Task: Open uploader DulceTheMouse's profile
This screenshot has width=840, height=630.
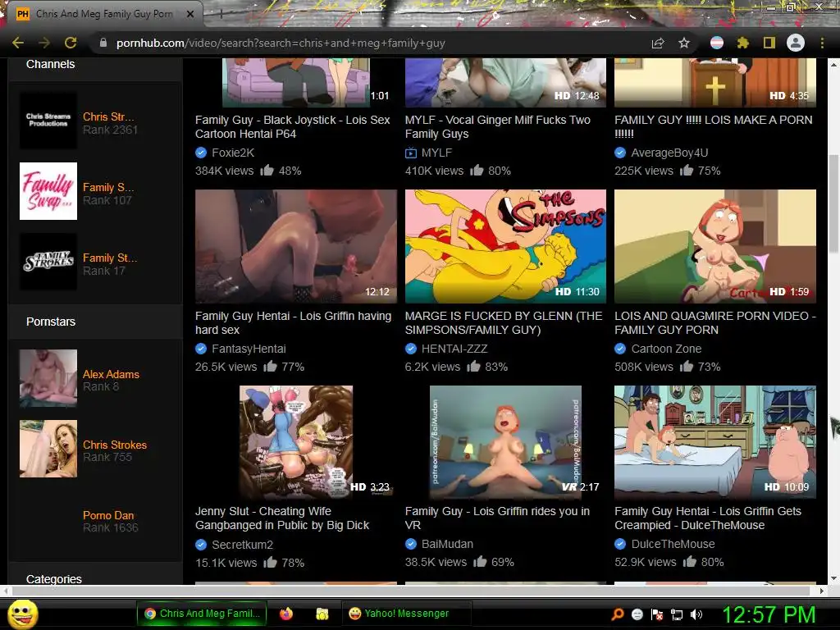Action: (673, 544)
